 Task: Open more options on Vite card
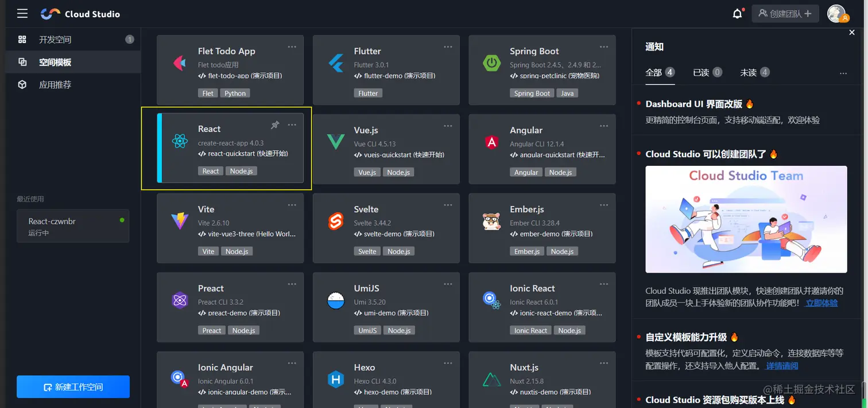[x=292, y=205]
